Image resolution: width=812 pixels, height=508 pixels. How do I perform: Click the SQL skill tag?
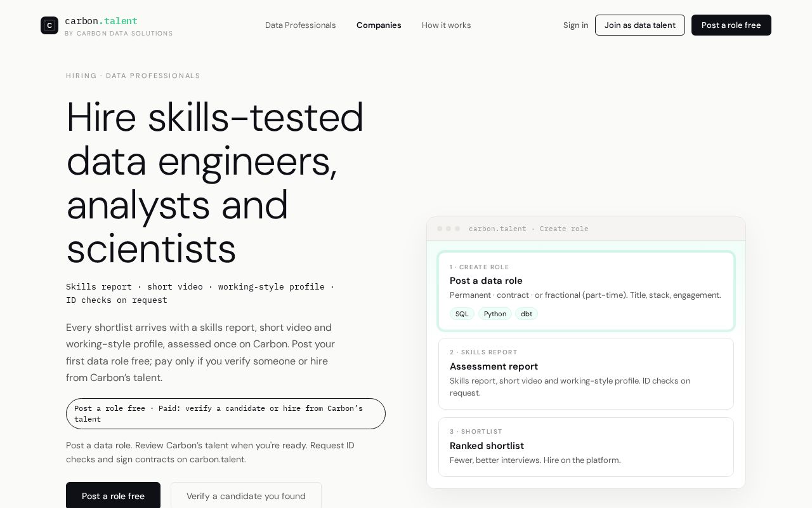(x=462, y=314)
